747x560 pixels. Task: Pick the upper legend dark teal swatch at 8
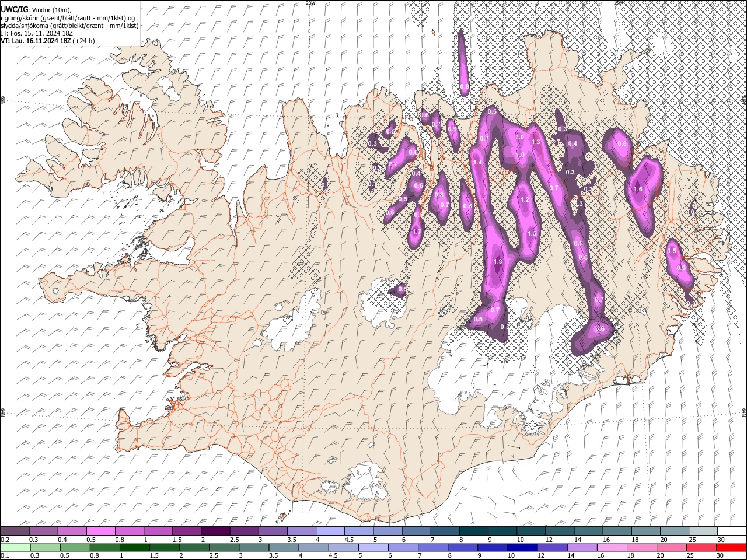point(473,531)
